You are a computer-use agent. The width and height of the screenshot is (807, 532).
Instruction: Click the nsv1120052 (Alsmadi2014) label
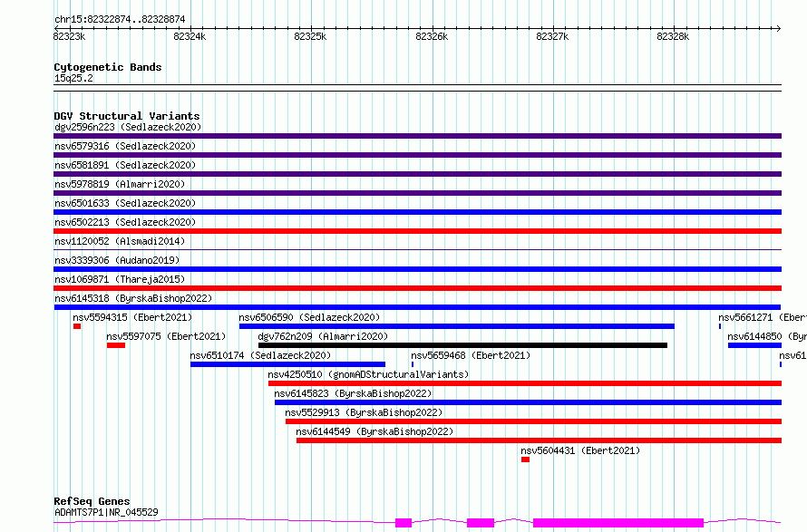pos(120,241)
